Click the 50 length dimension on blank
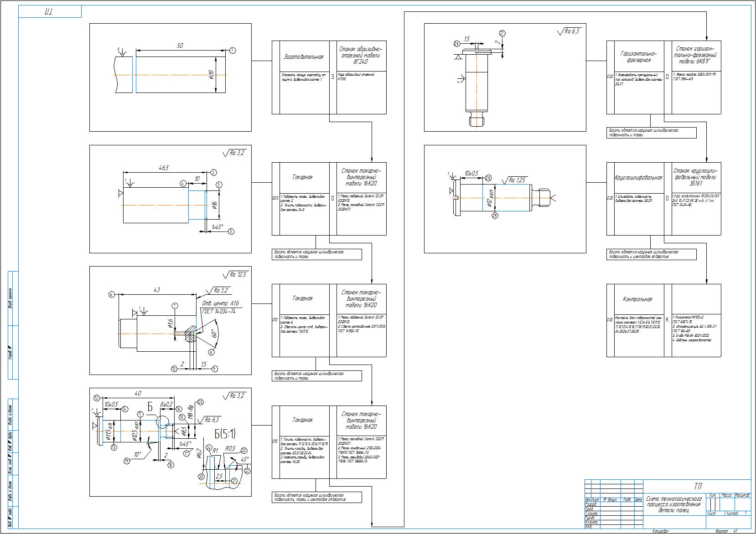This screenshot has height=534, width=756. [x=180, y=46]
